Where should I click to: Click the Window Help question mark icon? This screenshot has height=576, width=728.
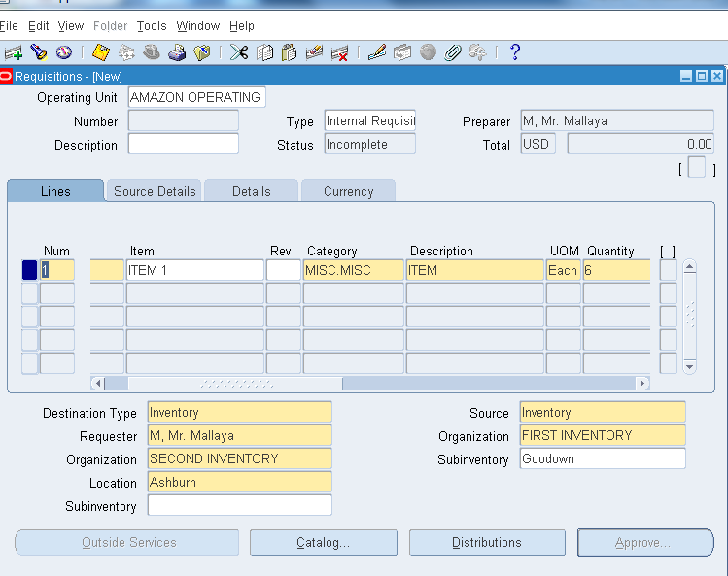pos(515,52)
